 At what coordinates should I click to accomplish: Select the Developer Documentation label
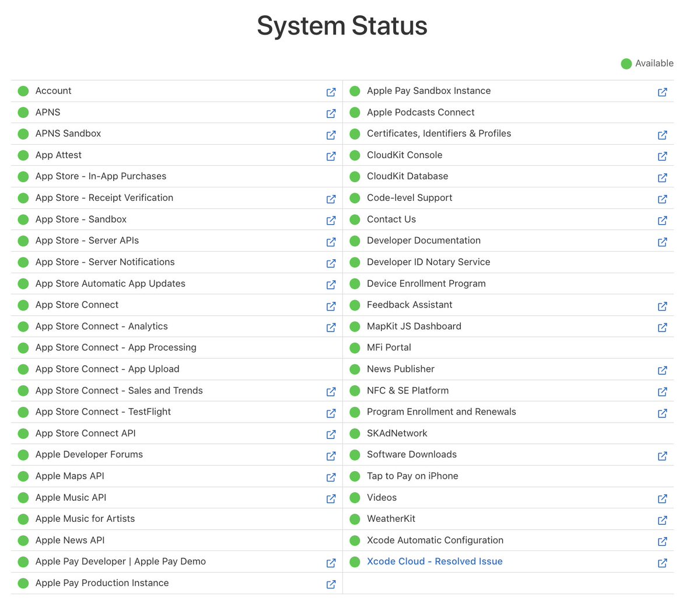click(424, 240)
